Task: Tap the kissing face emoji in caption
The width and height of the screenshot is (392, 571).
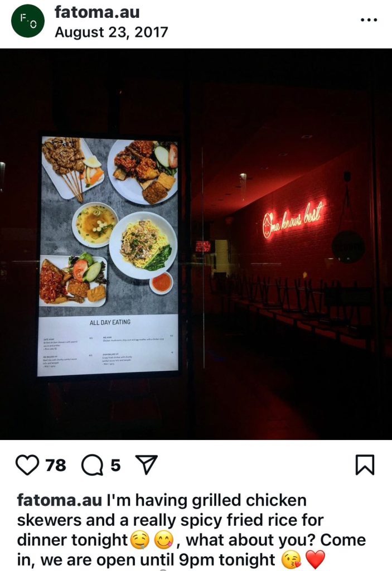Action: point(292,560)
